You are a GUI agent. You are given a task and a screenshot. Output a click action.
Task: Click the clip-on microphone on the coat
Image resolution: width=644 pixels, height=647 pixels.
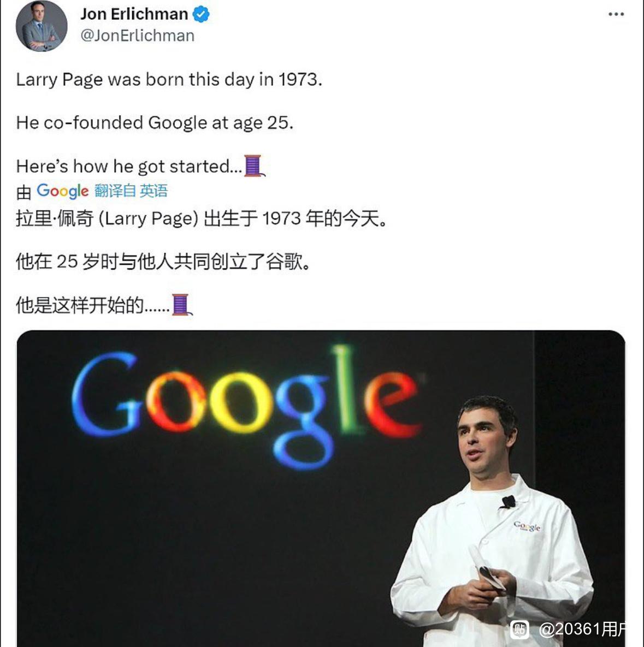(x=508, y=502)
